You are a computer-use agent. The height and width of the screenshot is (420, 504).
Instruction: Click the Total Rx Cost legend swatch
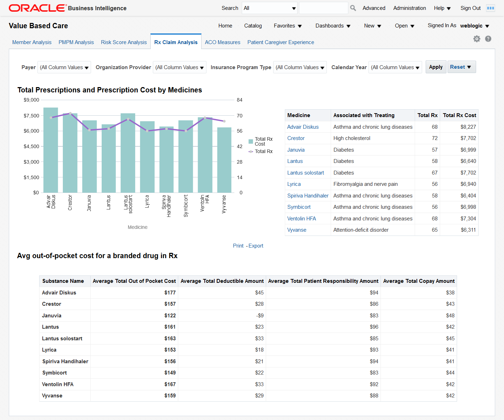(251, 141)
